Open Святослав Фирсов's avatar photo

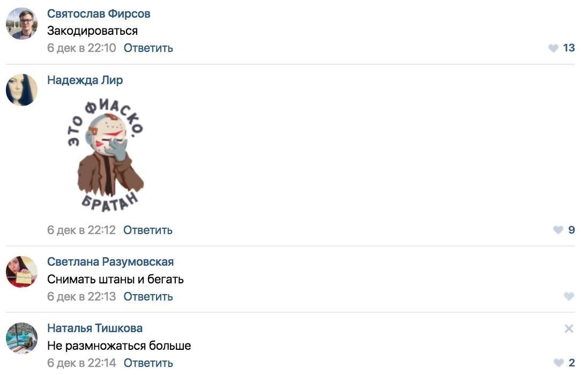[x=21, y=24]
